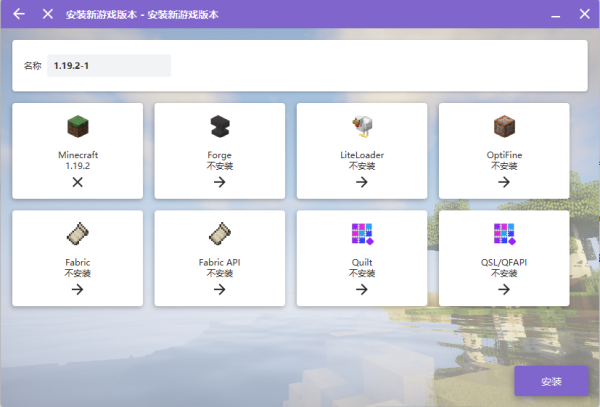
Task: Close the install page using the X beside the back arrow
Action: [48, 14]
